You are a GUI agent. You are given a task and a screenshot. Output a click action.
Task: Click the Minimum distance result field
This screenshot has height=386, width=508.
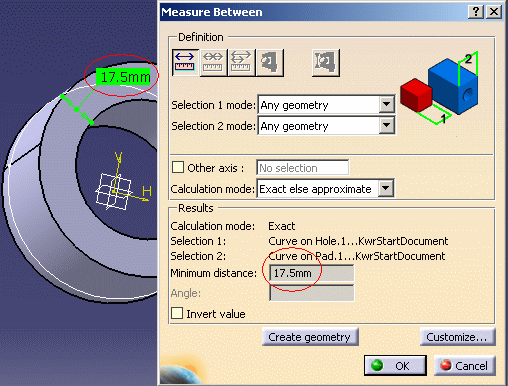click(311, 273)
